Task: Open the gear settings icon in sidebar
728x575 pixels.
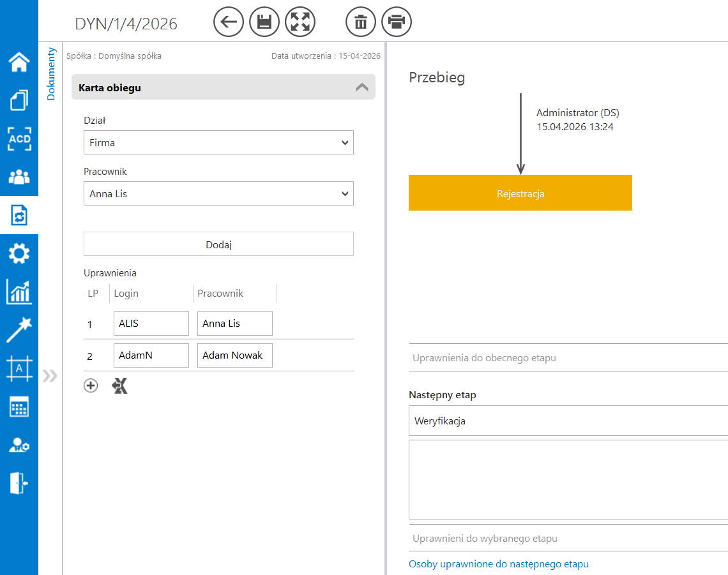Action: 19,254
